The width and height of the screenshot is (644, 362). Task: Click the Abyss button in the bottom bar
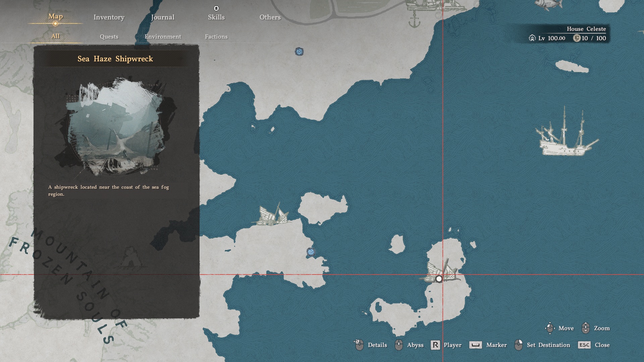(x=415, y=345)
